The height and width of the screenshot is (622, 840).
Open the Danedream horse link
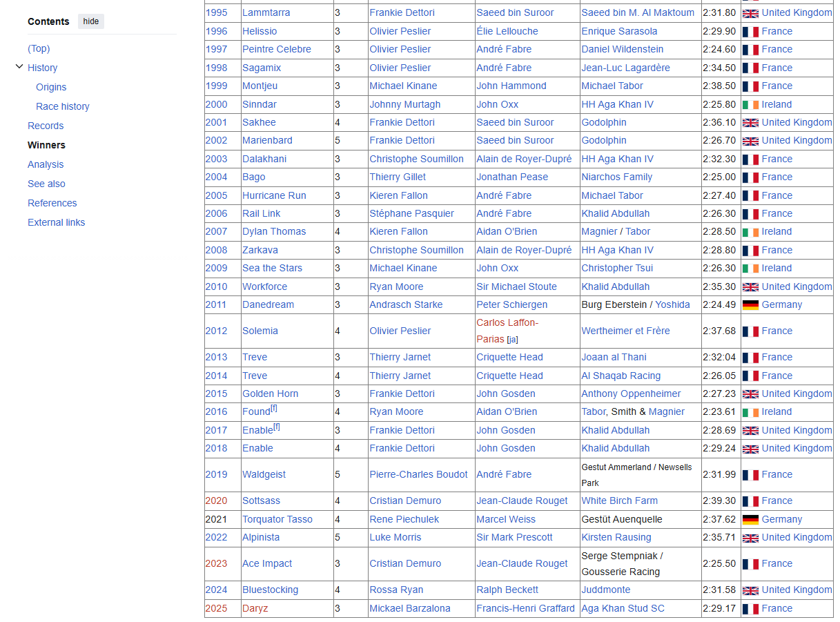click(268, 304)
